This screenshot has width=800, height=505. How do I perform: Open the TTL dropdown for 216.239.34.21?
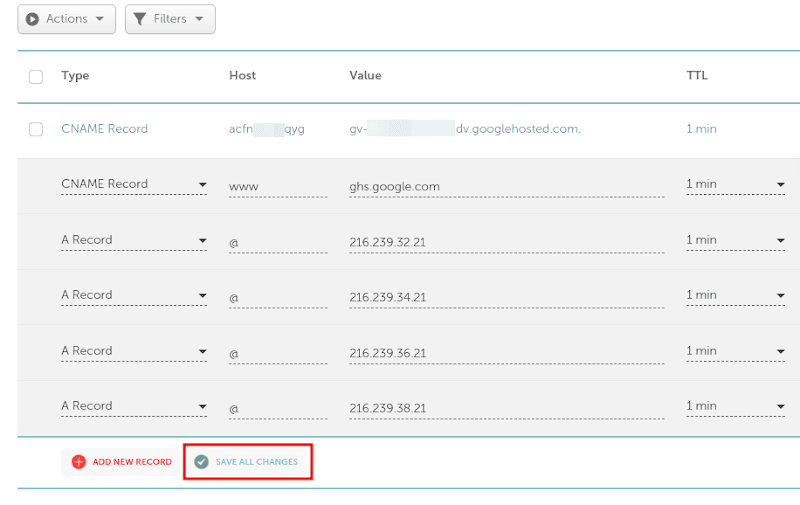[x=735, y=295]
